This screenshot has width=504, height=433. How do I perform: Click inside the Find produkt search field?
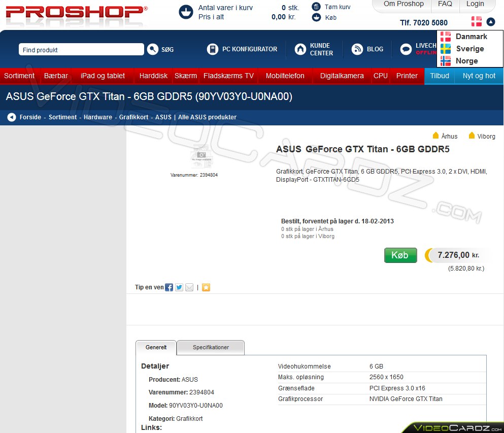pos(81,49)
